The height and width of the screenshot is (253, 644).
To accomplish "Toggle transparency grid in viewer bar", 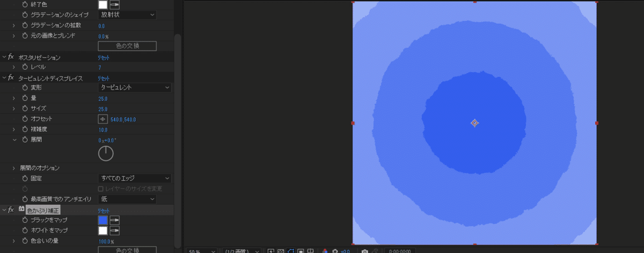I will click(x=280, y=250).
